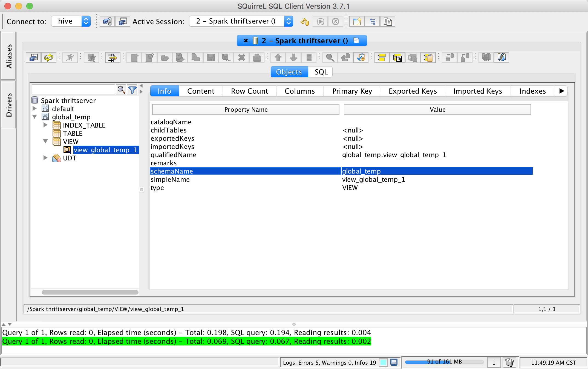Screen dimensions: 588x369
Task: Click the pencil and book bookmark icon
Action: [x=501, y=57]
